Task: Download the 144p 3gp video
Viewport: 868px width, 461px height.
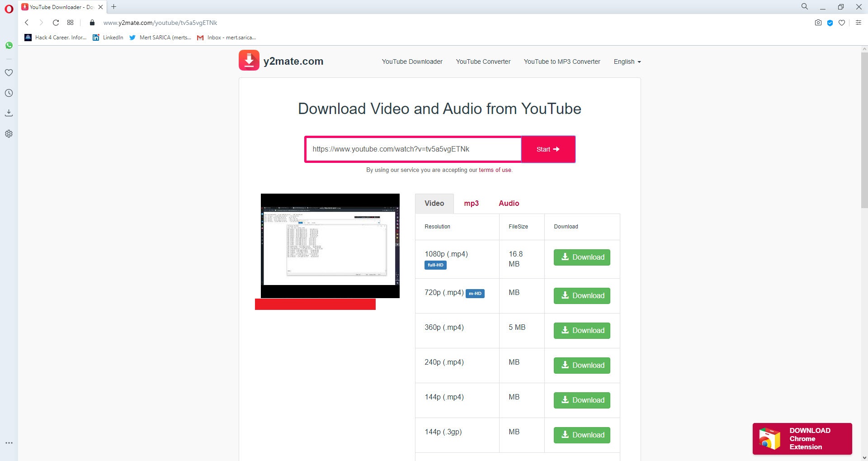Action: 582,435
